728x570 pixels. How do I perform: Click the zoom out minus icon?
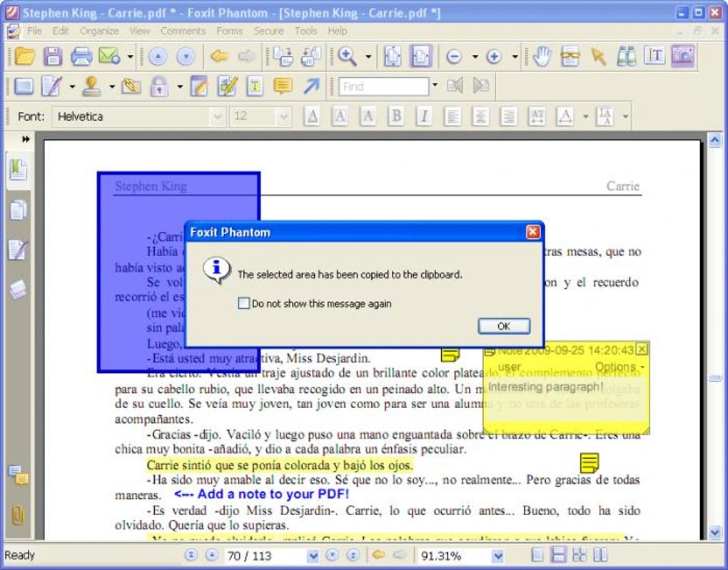pos(454,56)
